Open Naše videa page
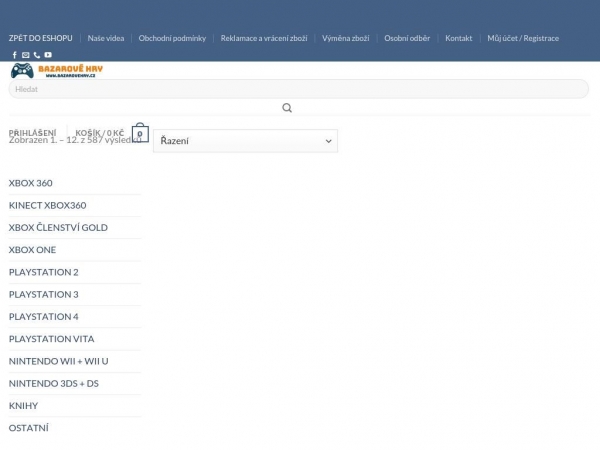 [x=106, y=38]
